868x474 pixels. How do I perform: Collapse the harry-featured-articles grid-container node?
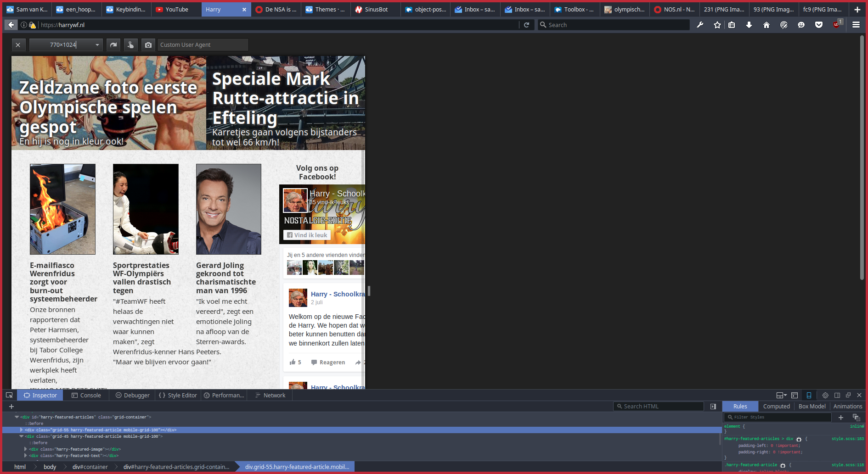click(x=17, y=417)
